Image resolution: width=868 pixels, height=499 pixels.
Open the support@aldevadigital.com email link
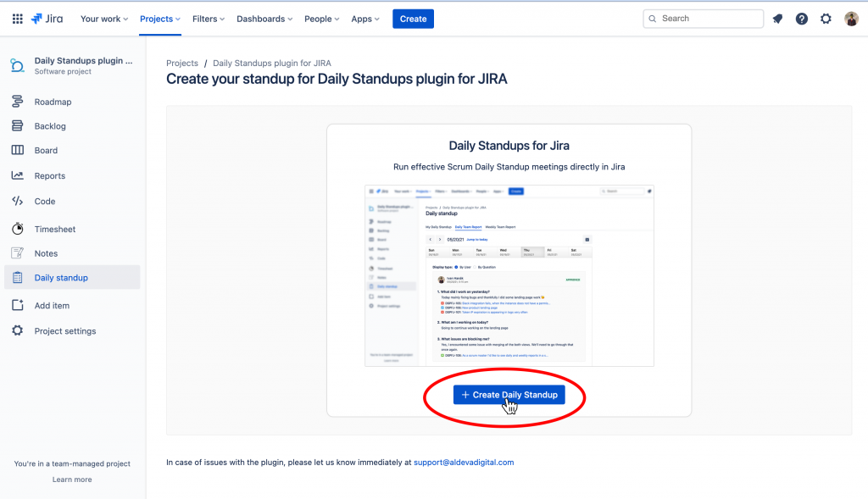coord(464,463)
